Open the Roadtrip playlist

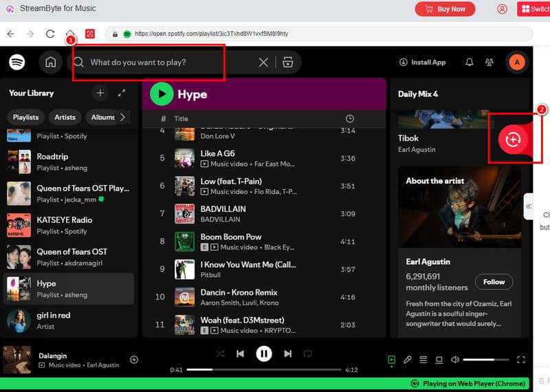click(69, 162)
